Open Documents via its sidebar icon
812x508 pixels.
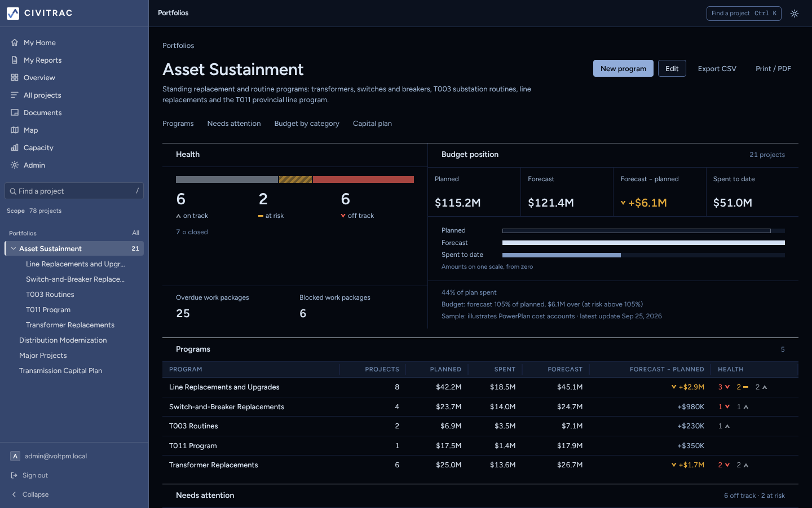[15, 112]
